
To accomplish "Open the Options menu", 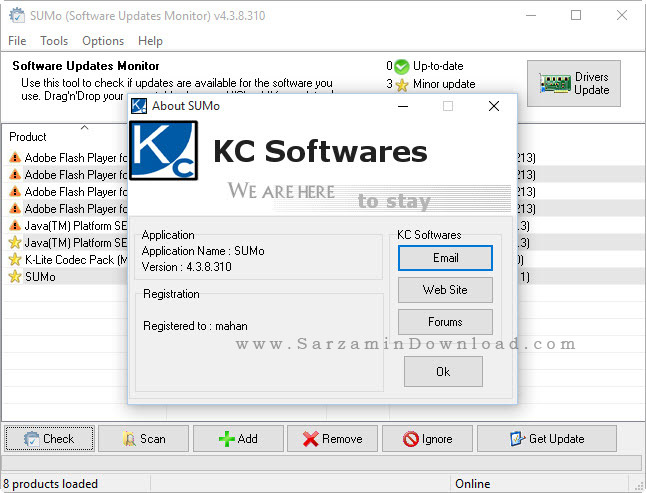I will point(103,41).
